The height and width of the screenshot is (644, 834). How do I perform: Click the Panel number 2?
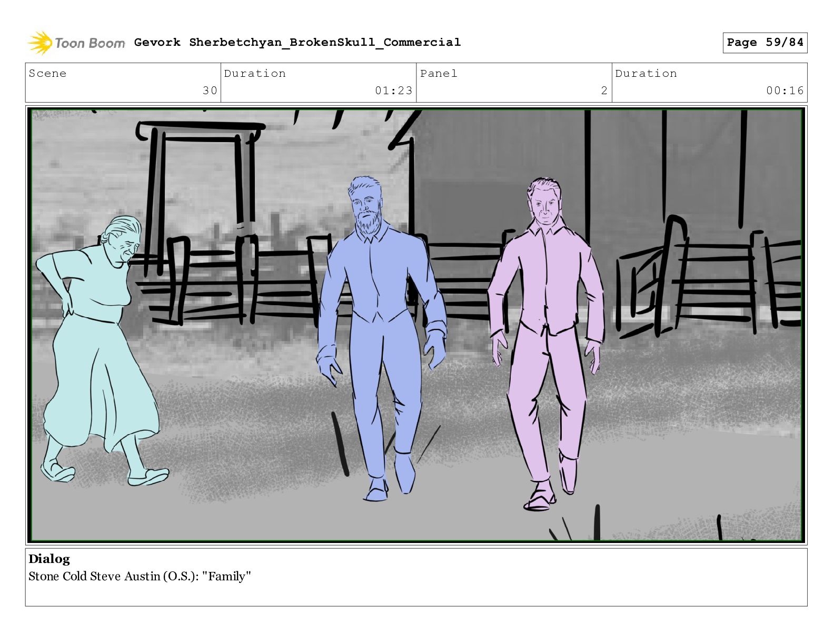click(x=604, y=90)
